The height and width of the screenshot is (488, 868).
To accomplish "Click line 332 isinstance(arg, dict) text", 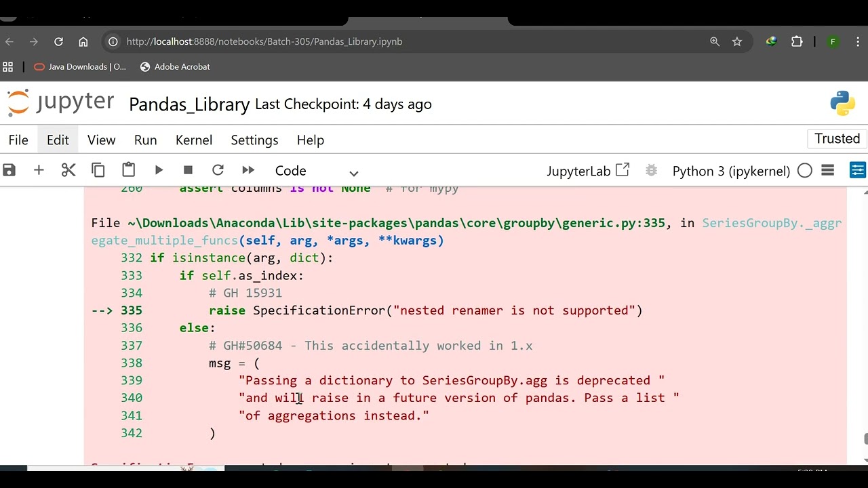I will [241, 258].
